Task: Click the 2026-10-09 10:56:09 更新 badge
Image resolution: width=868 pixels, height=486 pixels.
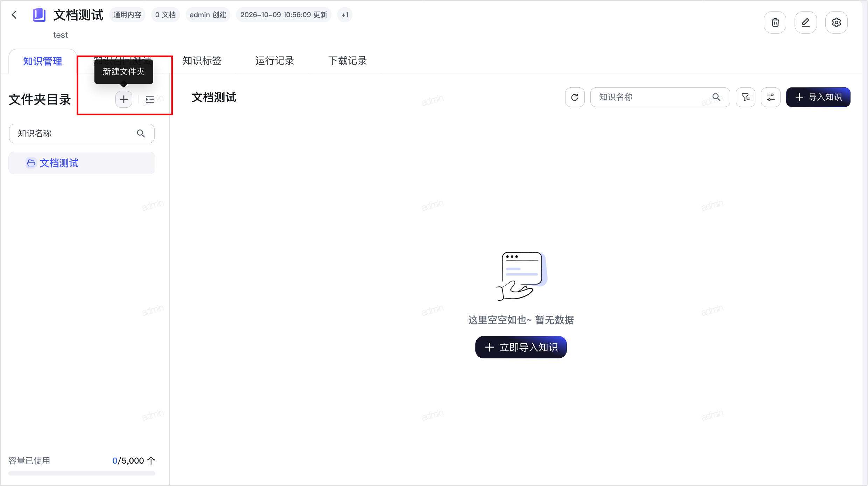Action: pyautogui.click(x=284, y=15)
